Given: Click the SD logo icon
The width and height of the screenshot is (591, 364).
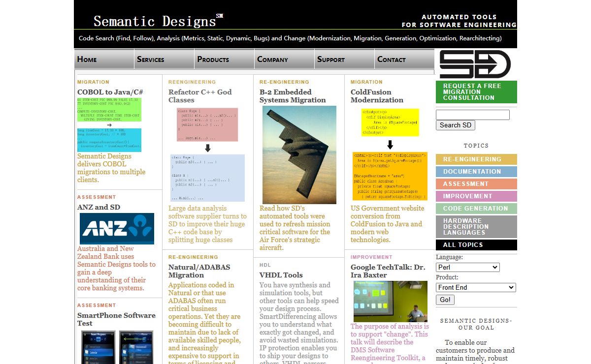Looking at the screenshot, I should click(475, 64).
